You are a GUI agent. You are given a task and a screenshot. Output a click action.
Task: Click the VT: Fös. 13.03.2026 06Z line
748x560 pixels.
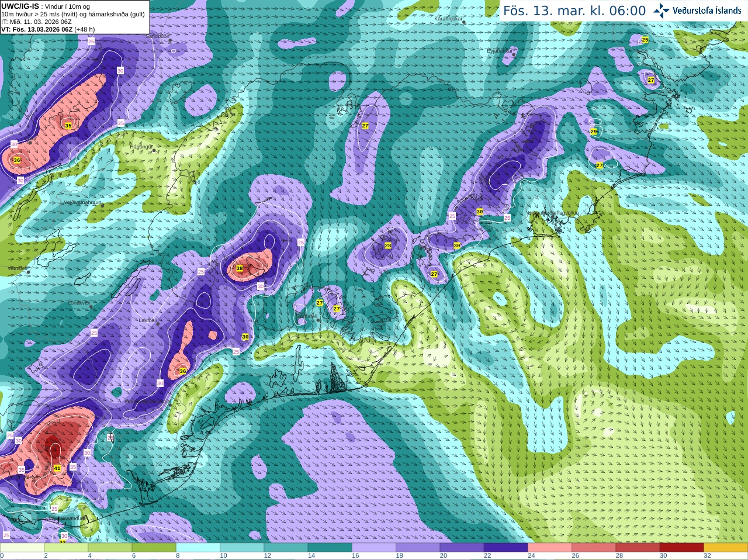point(37,29)
